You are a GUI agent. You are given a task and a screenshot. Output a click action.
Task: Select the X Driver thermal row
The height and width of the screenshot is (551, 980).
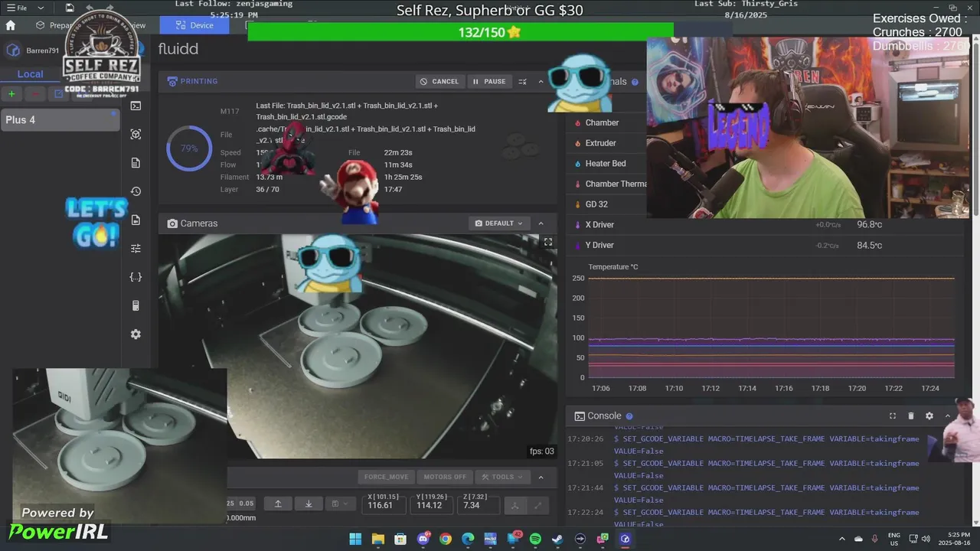pos(766,224)
